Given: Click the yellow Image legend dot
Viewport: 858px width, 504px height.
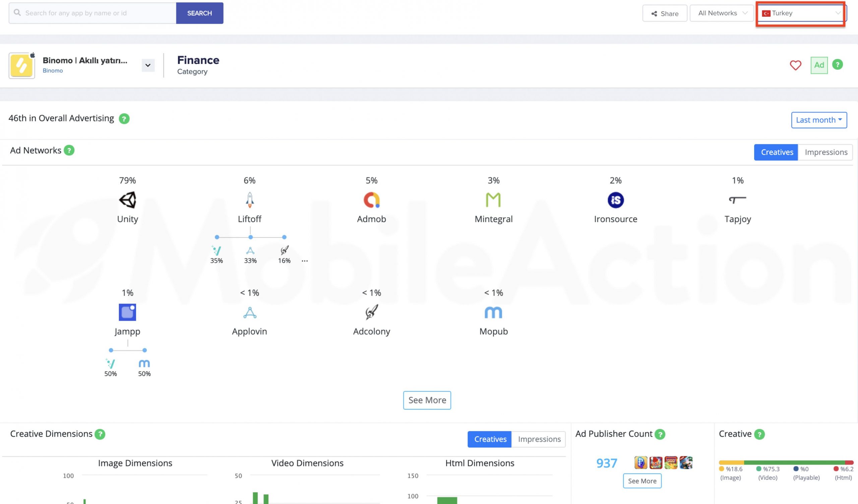Looking at the screenshot, I should tap(722, 469).
